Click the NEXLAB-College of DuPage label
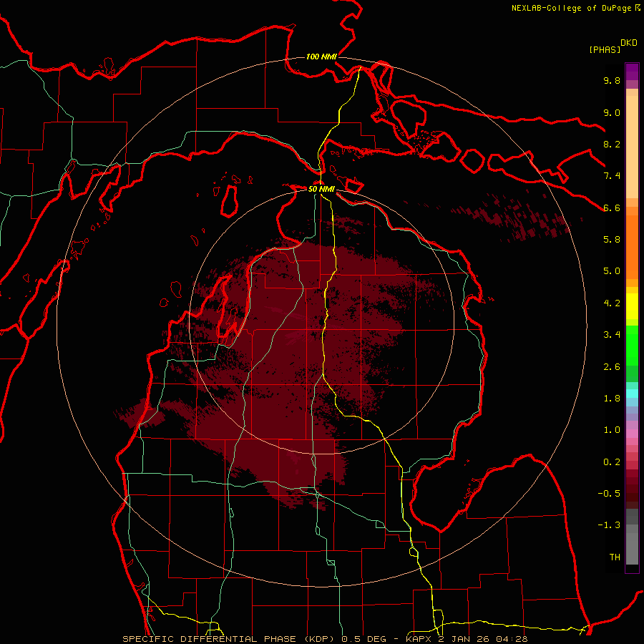The width and height of the screenshot is (644, 644). (571, 8)
